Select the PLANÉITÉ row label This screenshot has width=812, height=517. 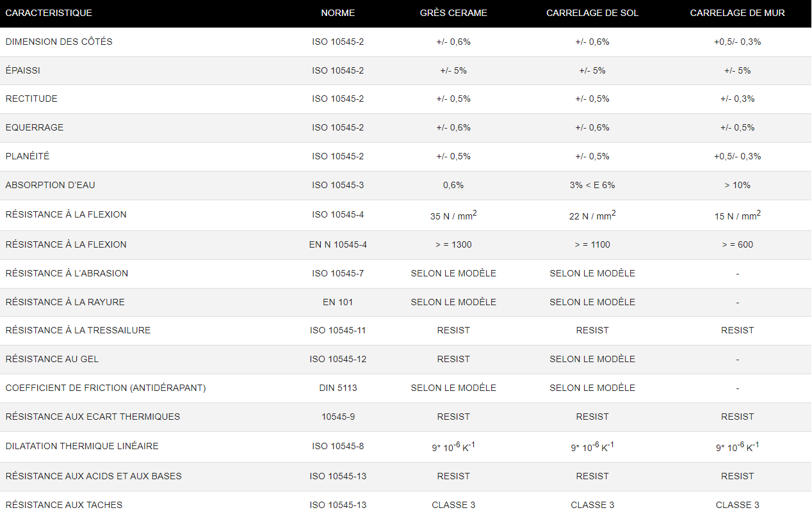pos(28,156)
